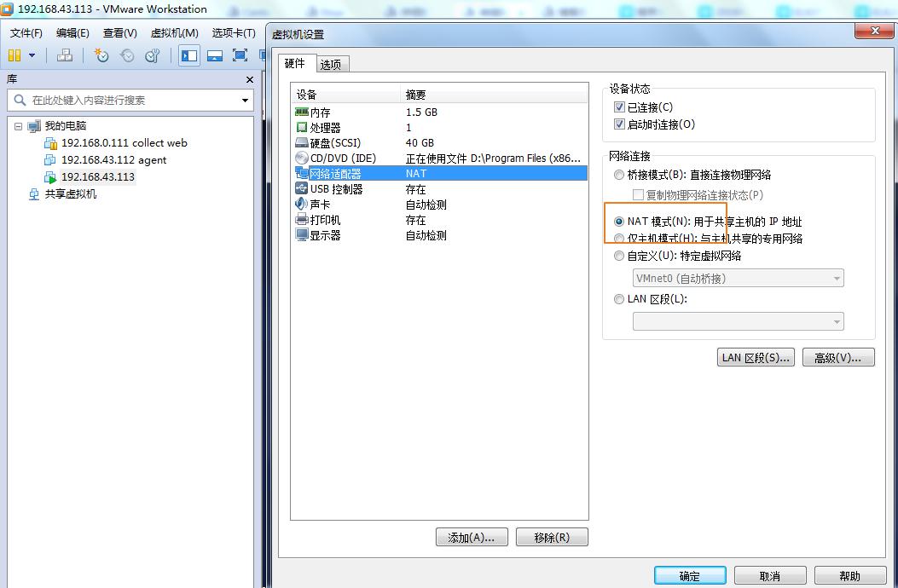
Task: Close the 虚拟机设置 dialog
Action: (x=874, y=31)
